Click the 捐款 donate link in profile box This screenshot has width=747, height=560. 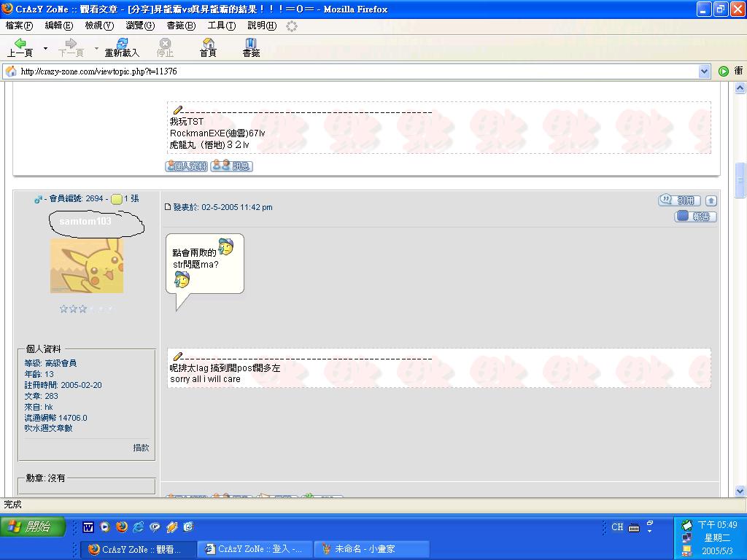pyautogui.click(x=141, y=448)
